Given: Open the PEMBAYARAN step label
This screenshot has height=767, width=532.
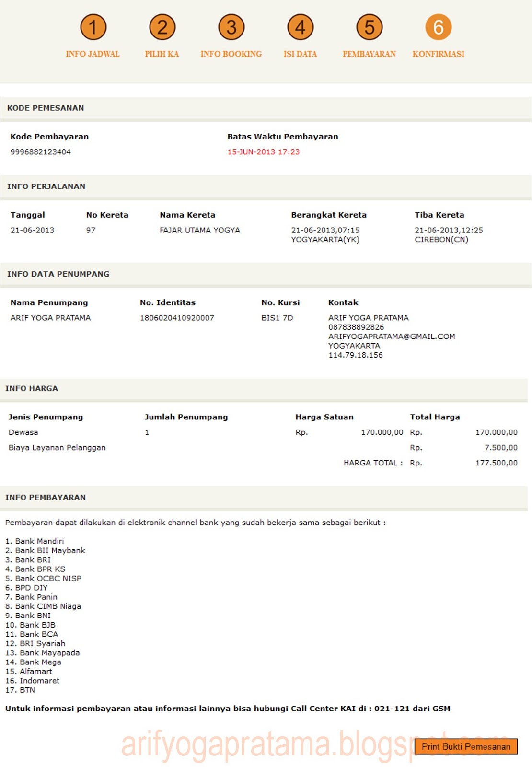Looking at the screenshot, I should (369, 54).
